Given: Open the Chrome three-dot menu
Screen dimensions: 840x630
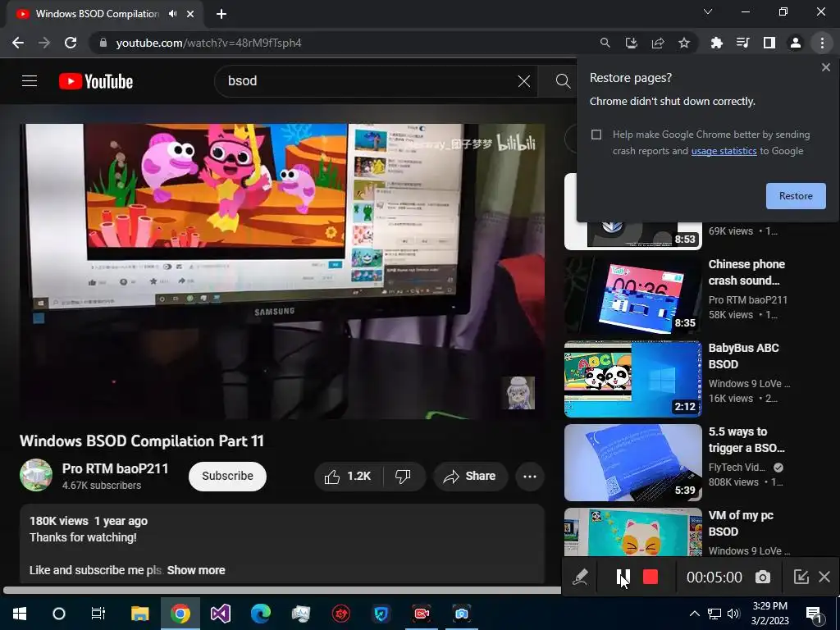Looking at the screenshot, I should point(822,43).
